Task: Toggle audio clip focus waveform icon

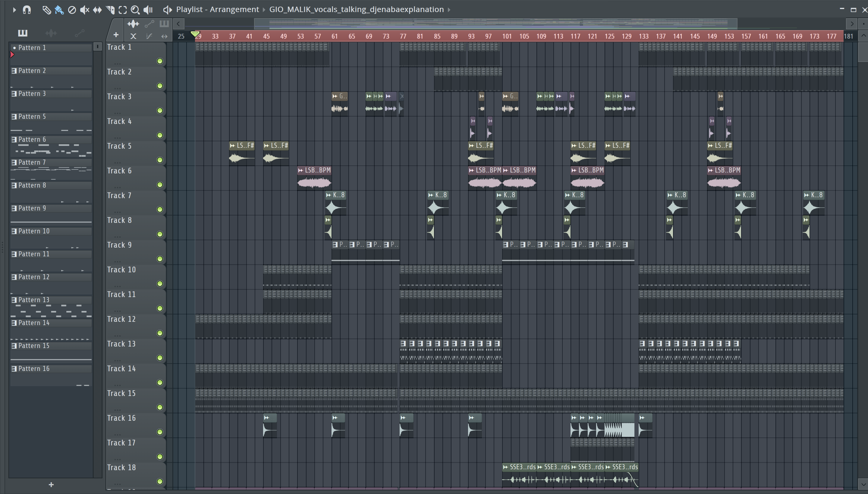Action: pos(133,24)
